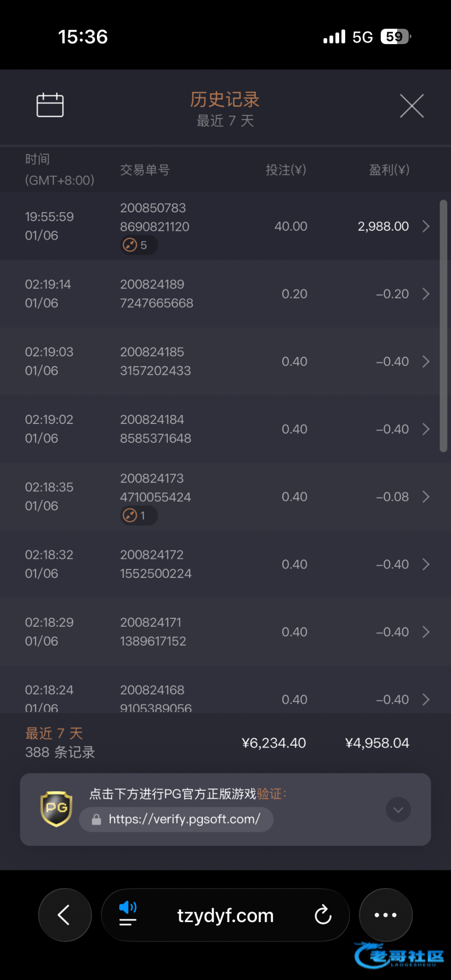This screenshot has width=451, height=980.
Task: Tap the tzydyf.com address bar
Action: (x=225, y=915)
